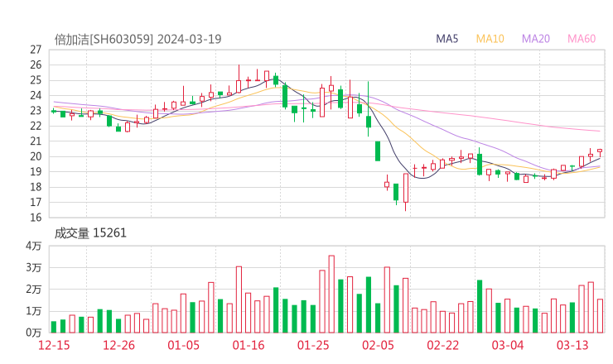This screenshot has width=613, height=364.
Task: Click the 12-26 date label
Action: 118,345
